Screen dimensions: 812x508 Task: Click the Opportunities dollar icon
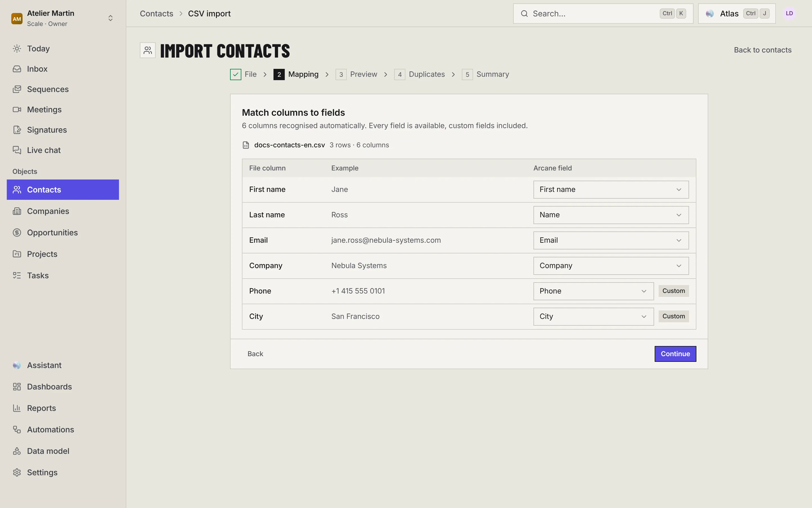tap(17, 233)
